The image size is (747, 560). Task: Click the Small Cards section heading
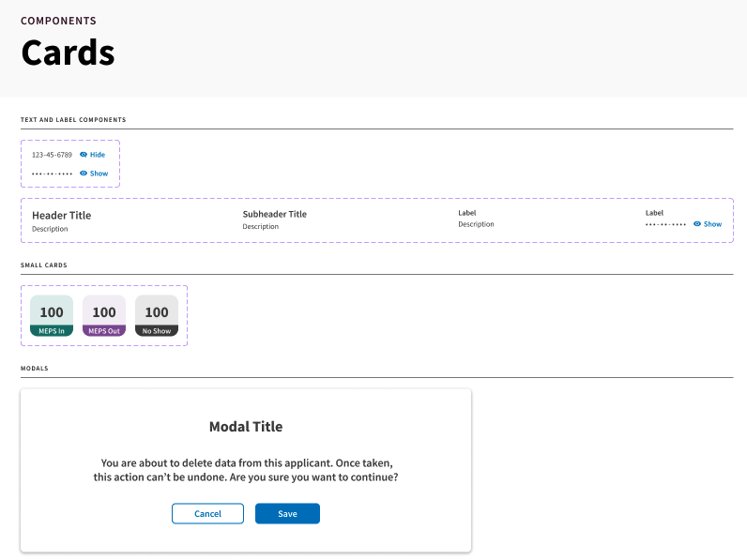(x=44, y=265)
